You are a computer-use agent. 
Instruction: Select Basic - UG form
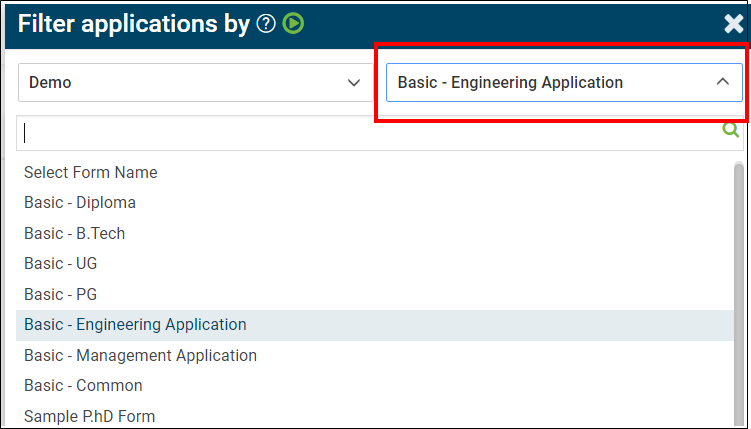61,263
